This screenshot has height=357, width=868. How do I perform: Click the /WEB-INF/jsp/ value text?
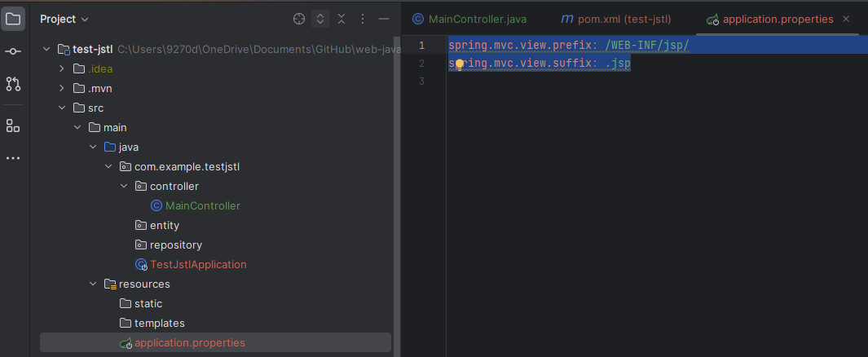tap(648, 45)
